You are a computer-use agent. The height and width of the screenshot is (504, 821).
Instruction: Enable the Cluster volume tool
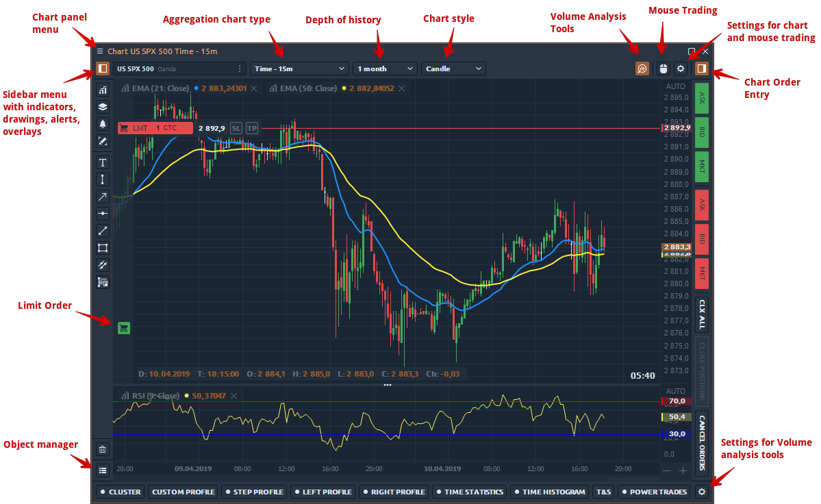(121, 492)
